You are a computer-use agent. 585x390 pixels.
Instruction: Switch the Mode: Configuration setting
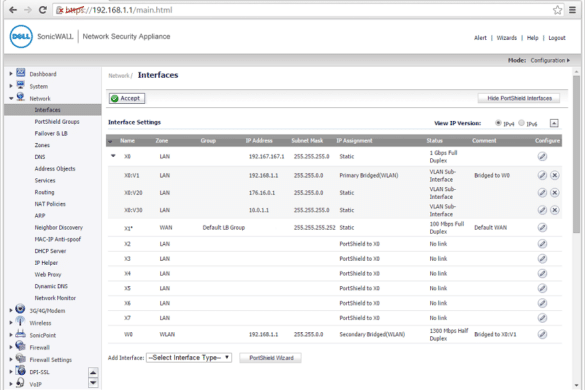pos(550,60)
